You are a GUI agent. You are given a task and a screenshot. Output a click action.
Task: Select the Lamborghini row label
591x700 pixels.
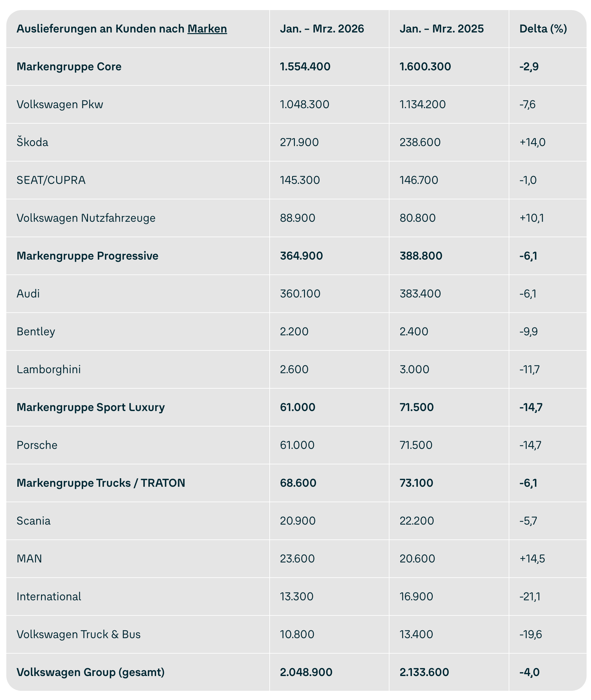coord(49,370)
